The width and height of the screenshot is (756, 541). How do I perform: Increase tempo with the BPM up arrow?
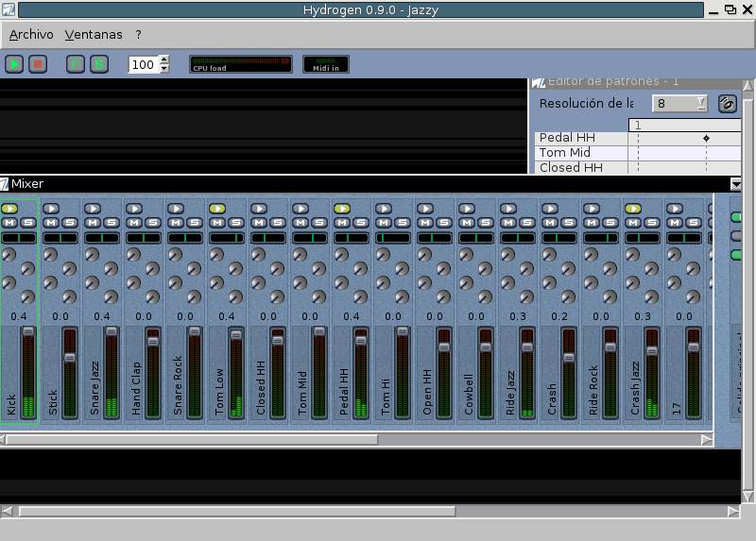(x=164, y=59)
